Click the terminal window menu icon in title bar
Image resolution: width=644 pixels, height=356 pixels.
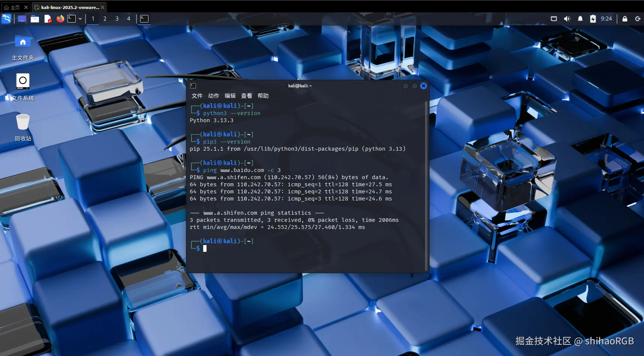point(193,86)
